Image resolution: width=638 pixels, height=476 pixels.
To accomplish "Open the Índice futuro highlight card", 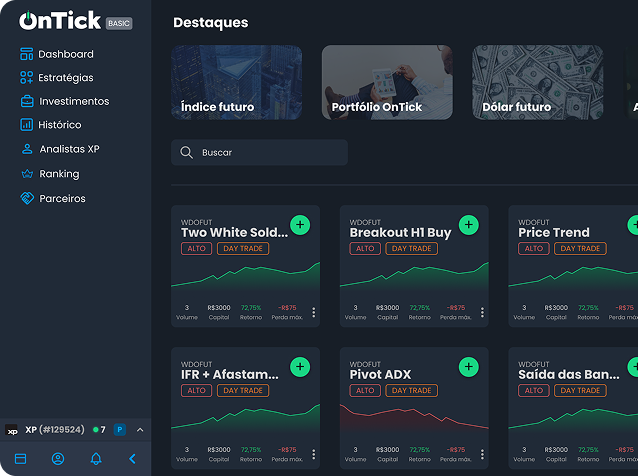I will (x=236, y=82).
